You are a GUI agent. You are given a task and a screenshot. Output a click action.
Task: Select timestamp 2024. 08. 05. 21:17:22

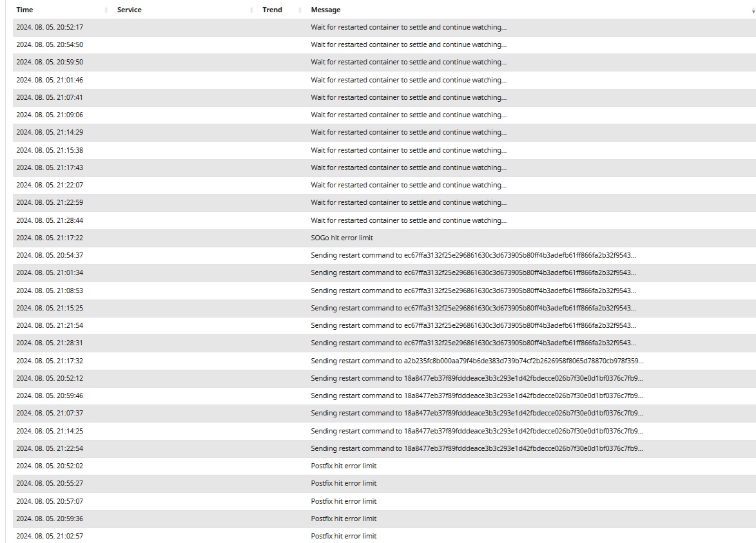[x=50, y=238]
